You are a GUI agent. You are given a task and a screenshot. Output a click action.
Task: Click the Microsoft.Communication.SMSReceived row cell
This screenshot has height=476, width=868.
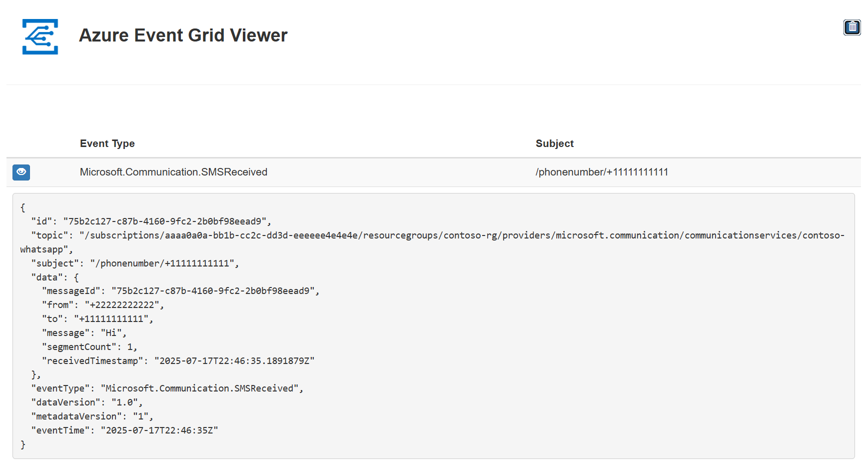173,172
